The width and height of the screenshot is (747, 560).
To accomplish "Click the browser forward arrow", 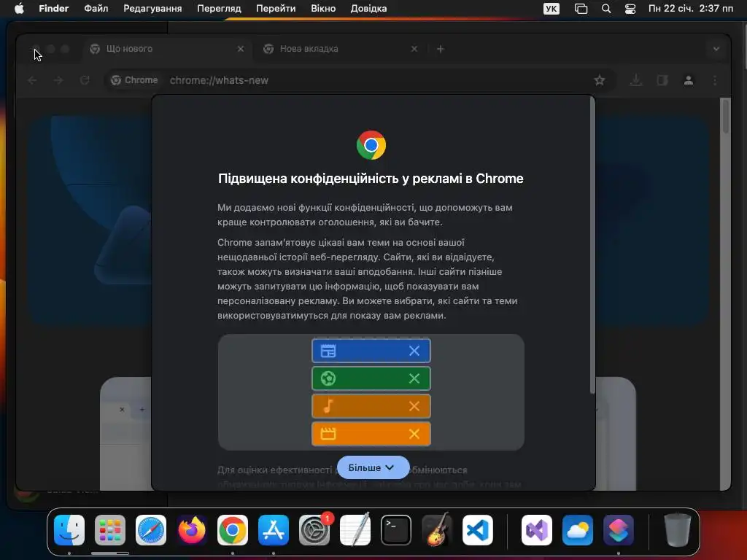I will 58,80.
